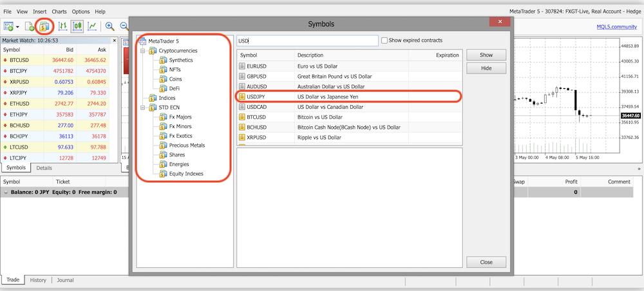Image resolution: width=644 pixels, height=291 pixels.
Task: Switch to Details tab in Market Watch
Action: tap(44, 168)
